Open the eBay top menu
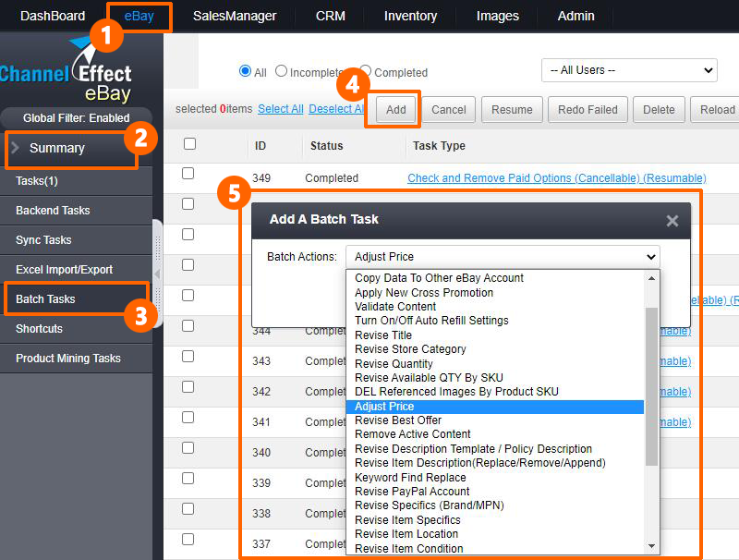Screen dimensions: 739x560 click(139, 16)
